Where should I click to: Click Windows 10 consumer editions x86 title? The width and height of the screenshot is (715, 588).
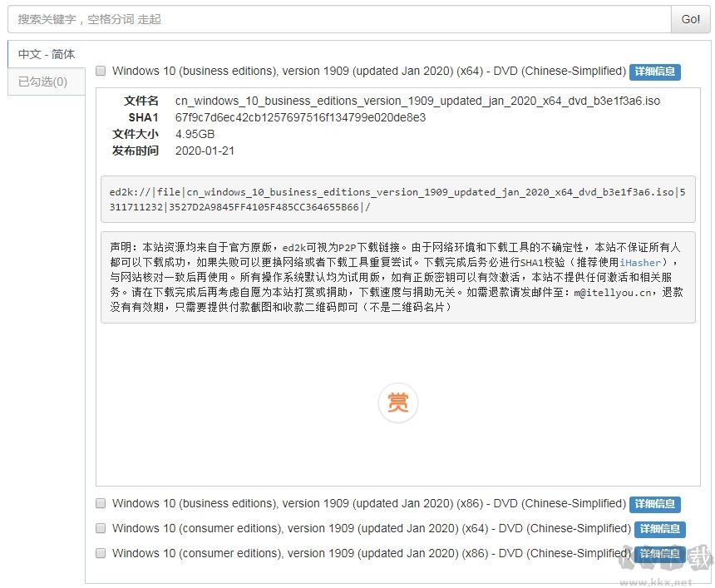click(x=372, y=553)
